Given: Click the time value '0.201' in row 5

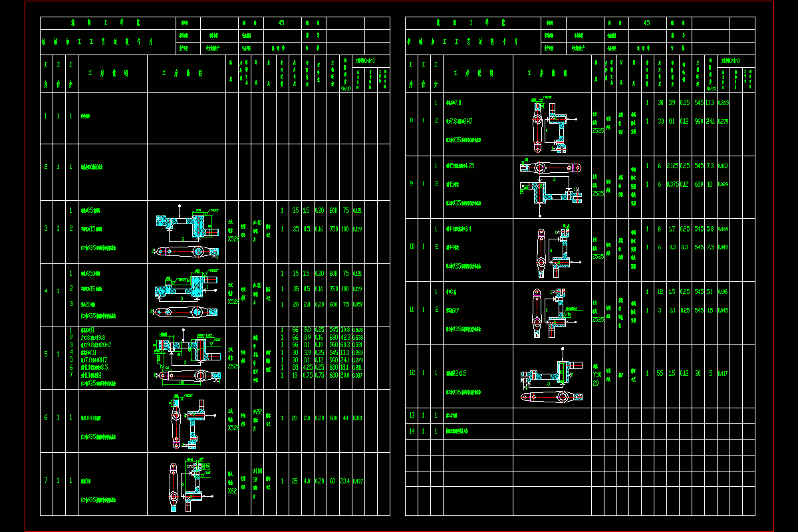Looking at the screenshot, I should coord(358,366).
